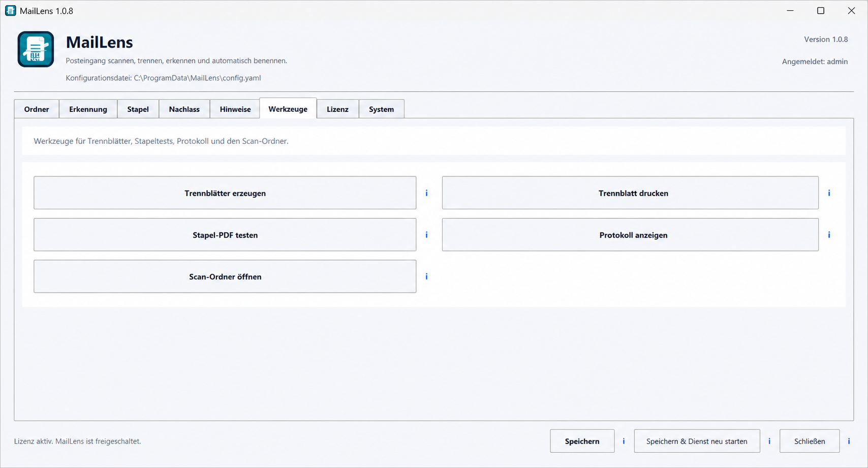Screen dimensions: 868x468
Task: Minimize the MailLens window
Action: point(790,11)
